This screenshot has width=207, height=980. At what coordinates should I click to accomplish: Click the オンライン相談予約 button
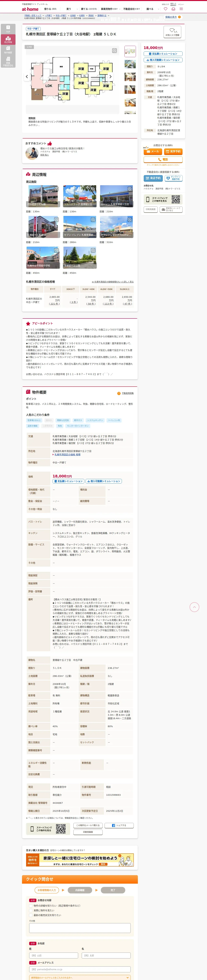[x=173, y=178]
